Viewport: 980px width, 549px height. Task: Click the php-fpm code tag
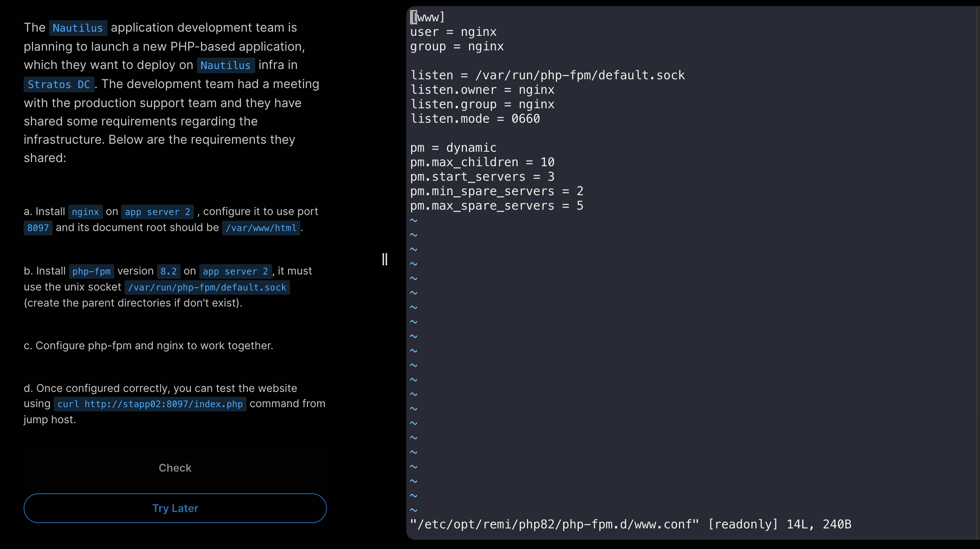91,271
